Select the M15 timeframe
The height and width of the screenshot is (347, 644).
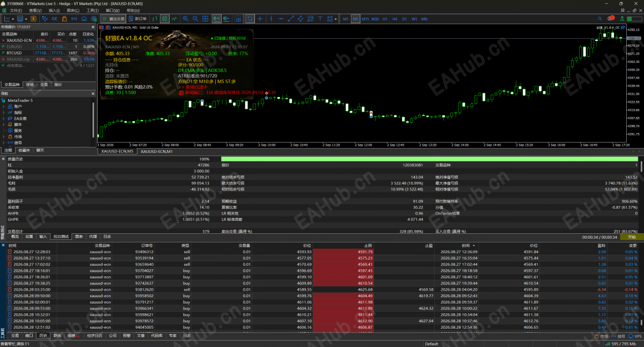point(365,19)
